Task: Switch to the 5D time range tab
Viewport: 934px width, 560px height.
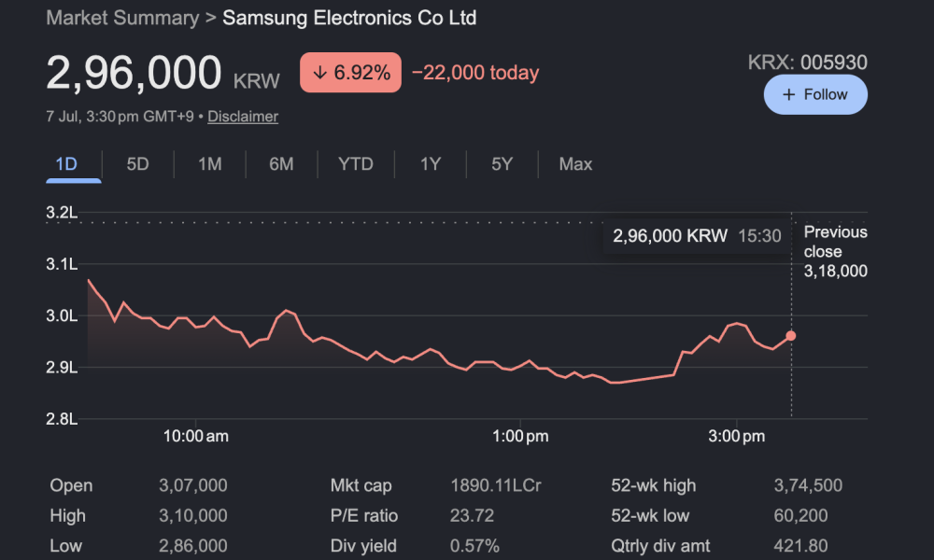Action: [x=137, y=164]
